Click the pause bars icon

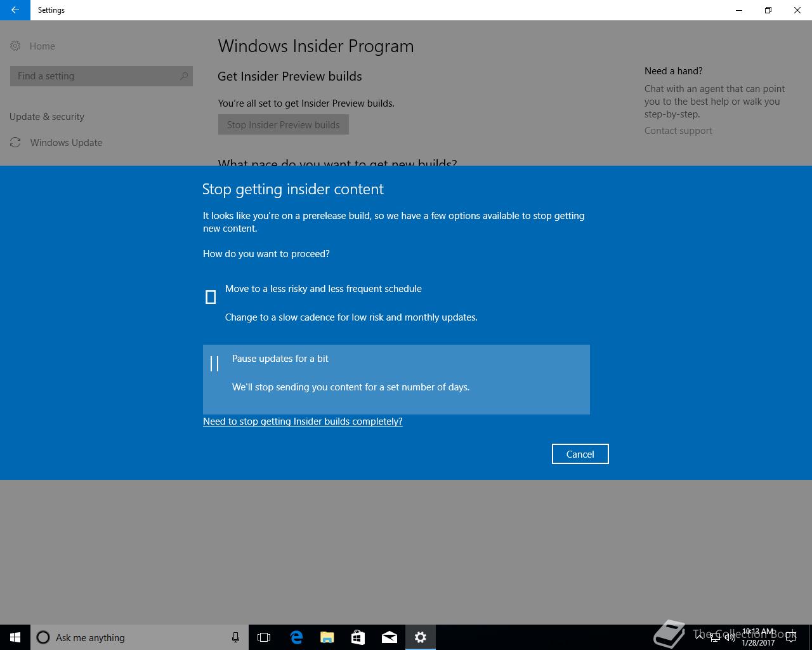click(x=214, y=363)
